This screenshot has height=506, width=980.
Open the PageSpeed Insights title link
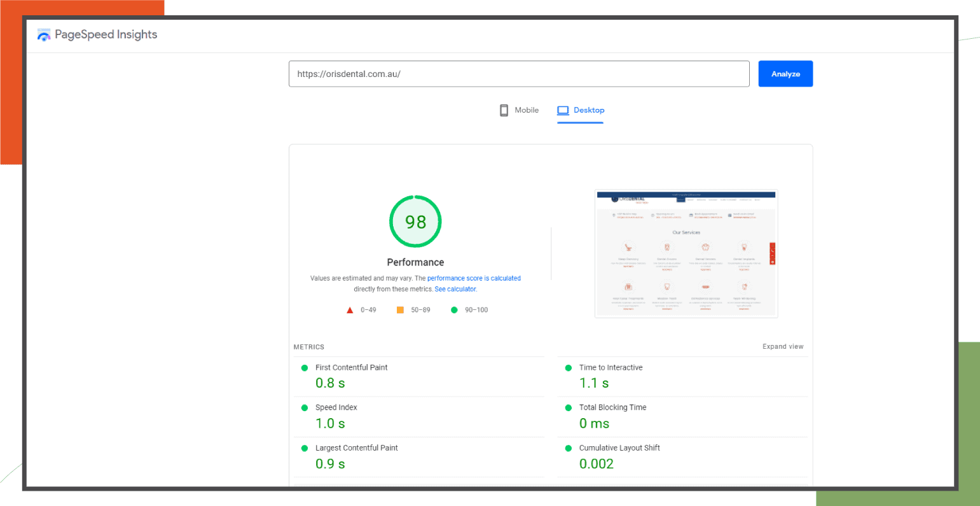click(106, 34)
